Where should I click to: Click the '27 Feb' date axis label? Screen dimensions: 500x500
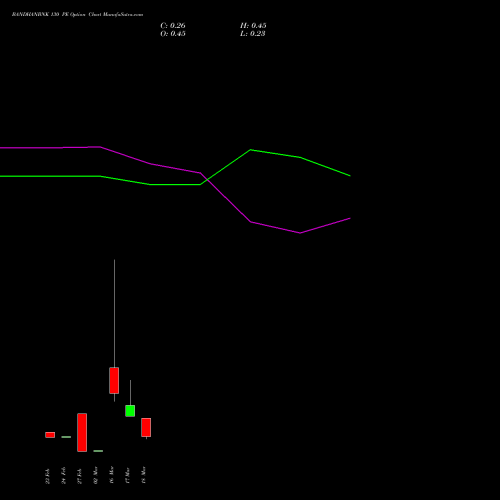click(x=80, y=476)
